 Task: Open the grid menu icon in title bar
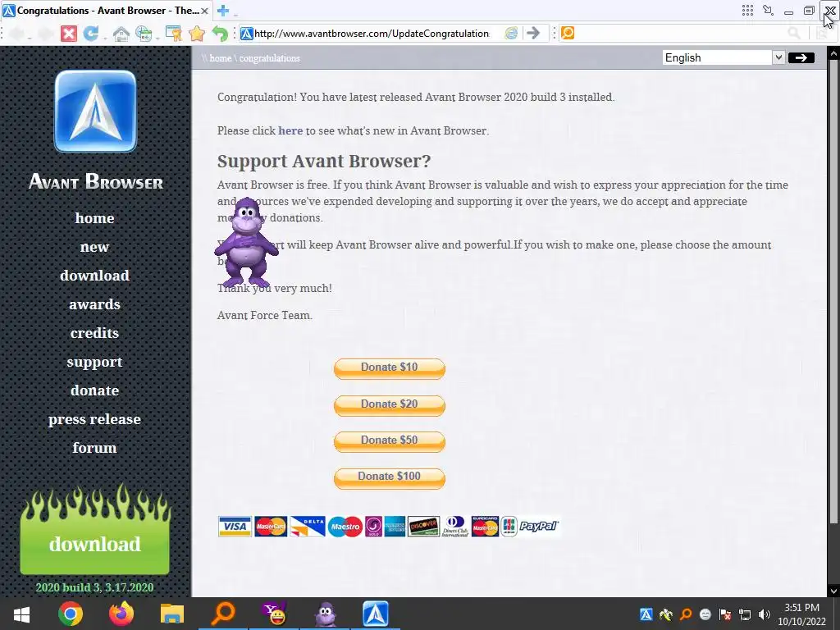[x=747, y=10]
